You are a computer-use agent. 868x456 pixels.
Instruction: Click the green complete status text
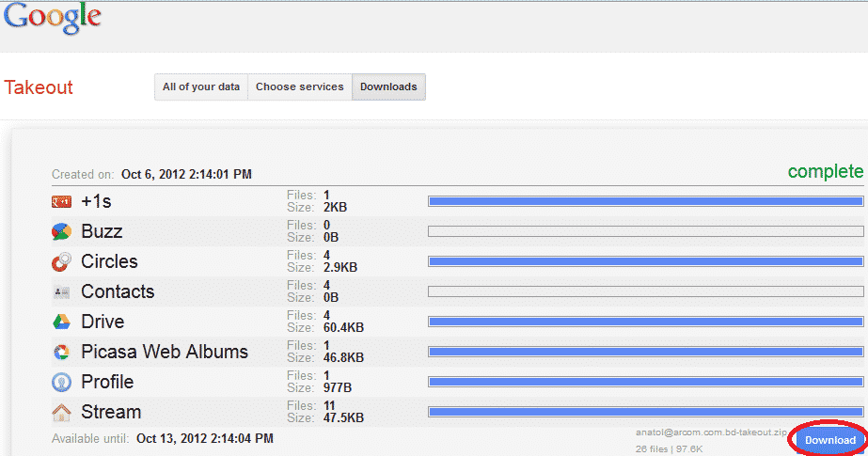[x=825, y=171]
